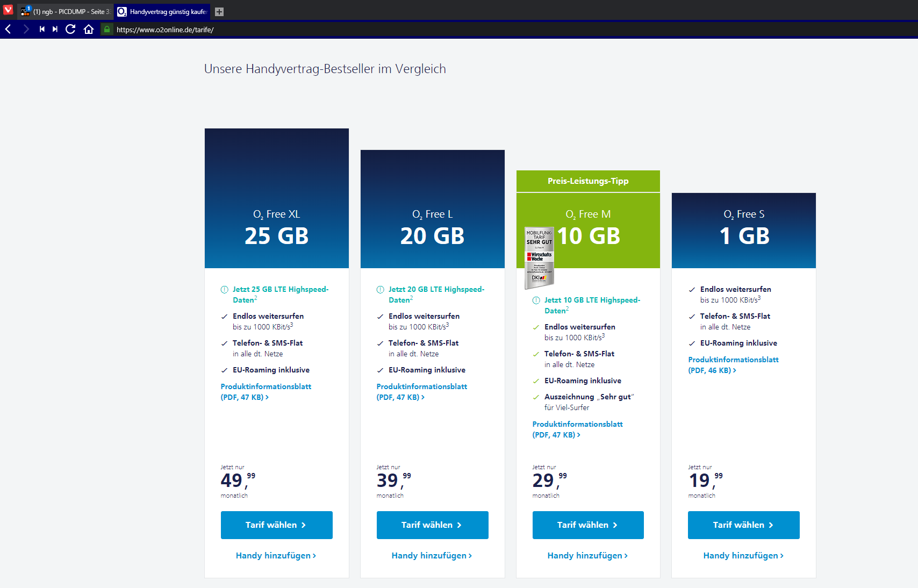The image size is (918, 588).
Task: Open Free XL Produktinformationsblatt PDF
Action: coord(266,392)
